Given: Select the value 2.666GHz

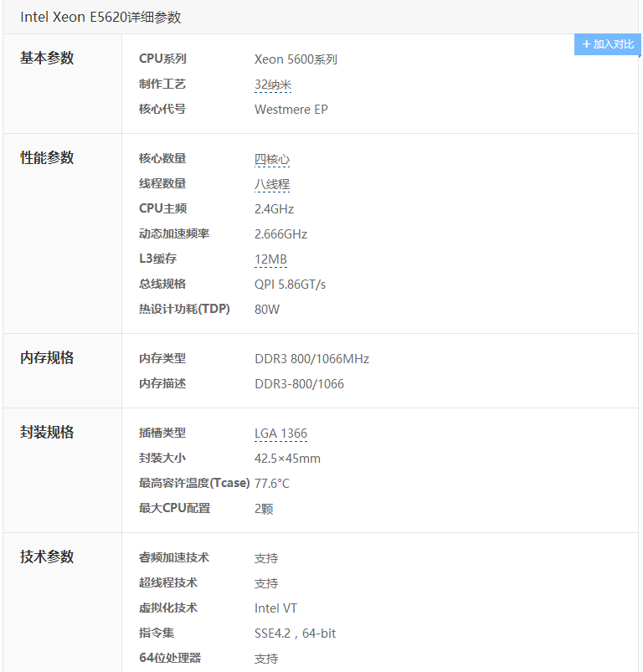Looking at the screenshot, I should 280,234.
